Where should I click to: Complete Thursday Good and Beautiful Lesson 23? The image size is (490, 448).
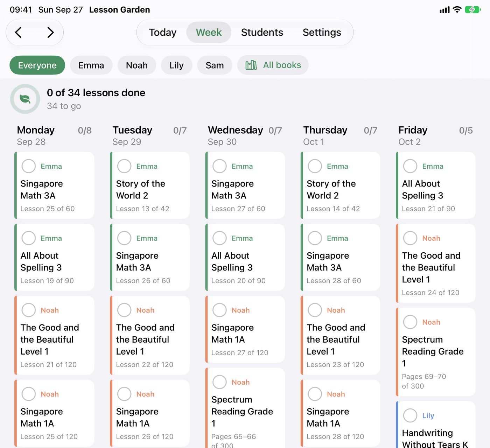[315, 310]
